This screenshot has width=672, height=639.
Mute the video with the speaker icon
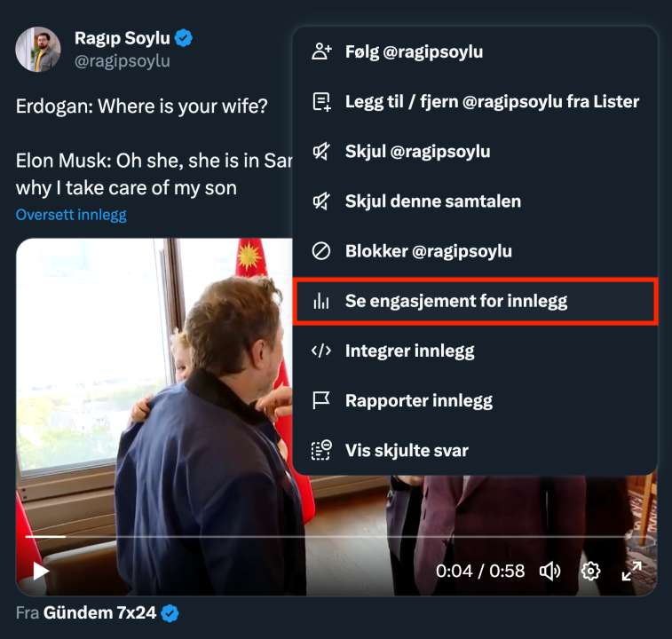tap(550, 571)
